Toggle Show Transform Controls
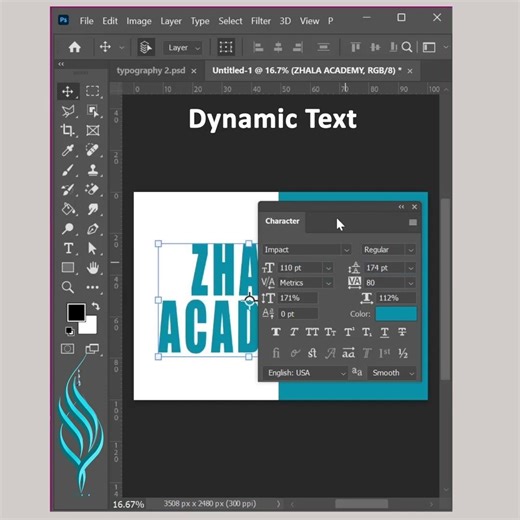 click(226, 47)
